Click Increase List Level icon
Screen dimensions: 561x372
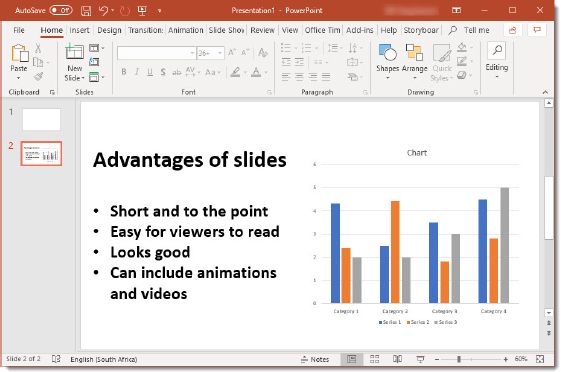tap(299, 62)
